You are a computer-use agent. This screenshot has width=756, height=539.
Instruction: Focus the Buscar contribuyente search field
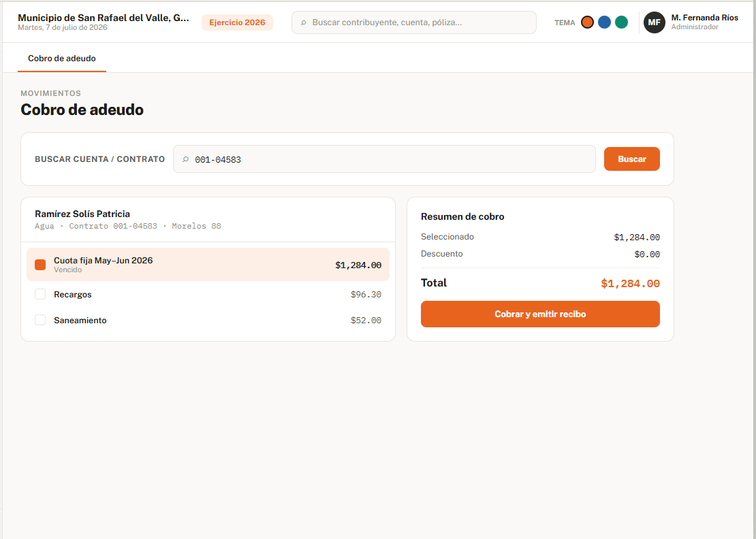coord(413,22)
